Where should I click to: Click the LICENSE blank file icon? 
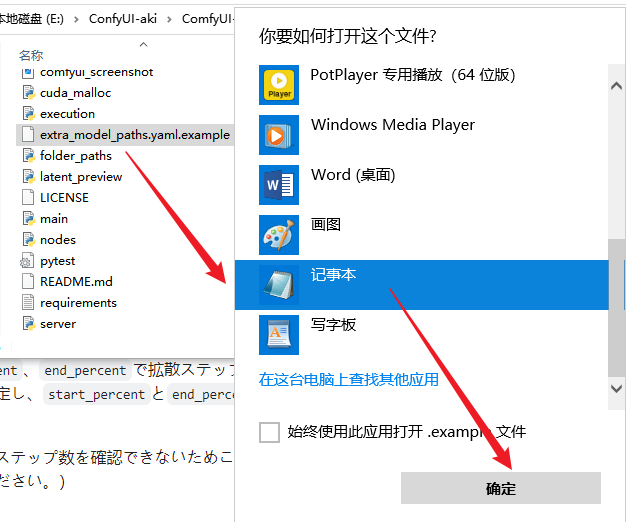tap(28, 198)
